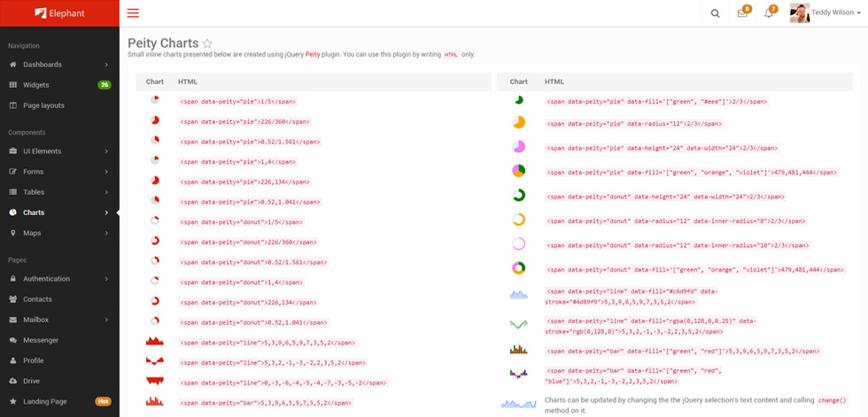
Task: Click the pie chart for 1/5
Action: click(x=154, y=100)
